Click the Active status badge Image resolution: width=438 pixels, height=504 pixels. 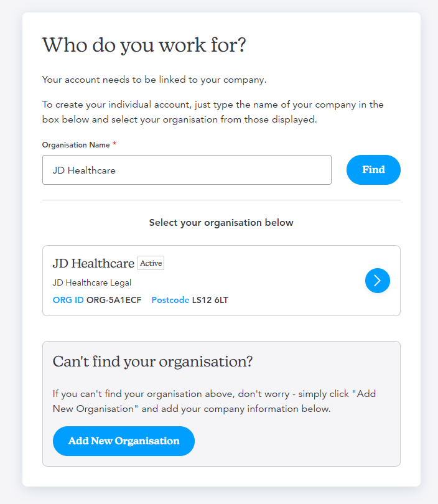(x=151, y=263)
